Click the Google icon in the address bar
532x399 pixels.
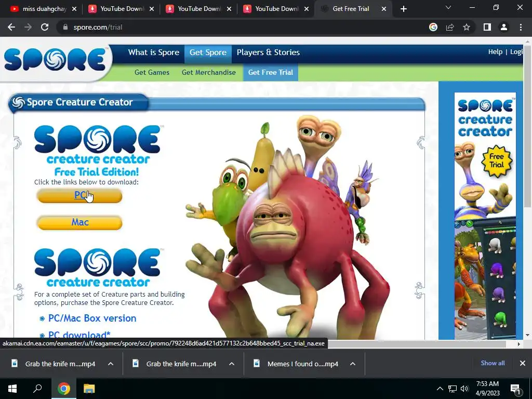pyautogui.click(x=433, y=27)
